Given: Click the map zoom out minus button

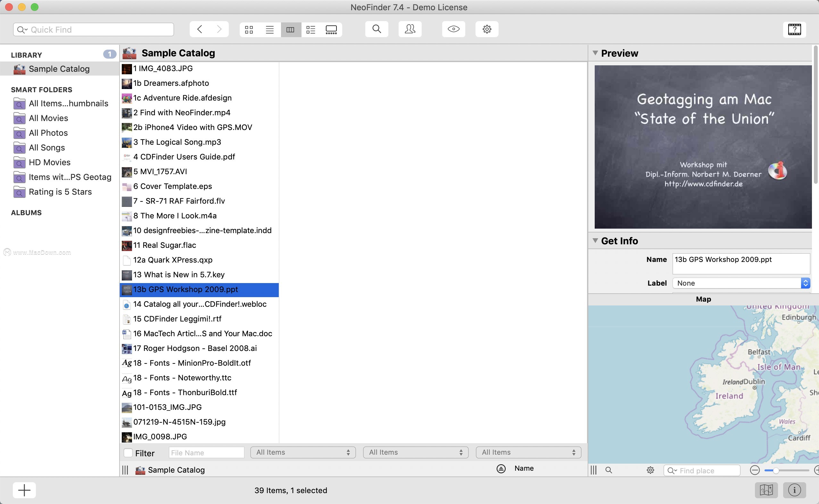Looking at the screenshot, I should click(x=755, y=470).
